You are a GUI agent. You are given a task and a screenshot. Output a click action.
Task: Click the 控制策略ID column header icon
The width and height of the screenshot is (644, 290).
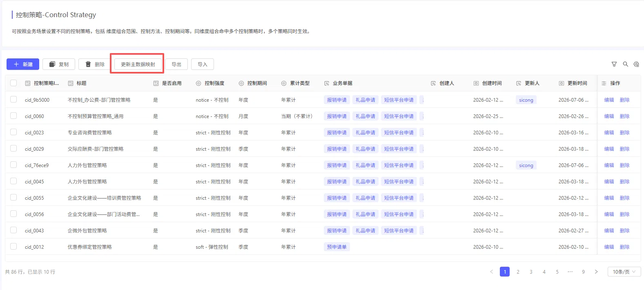(28, 83)
